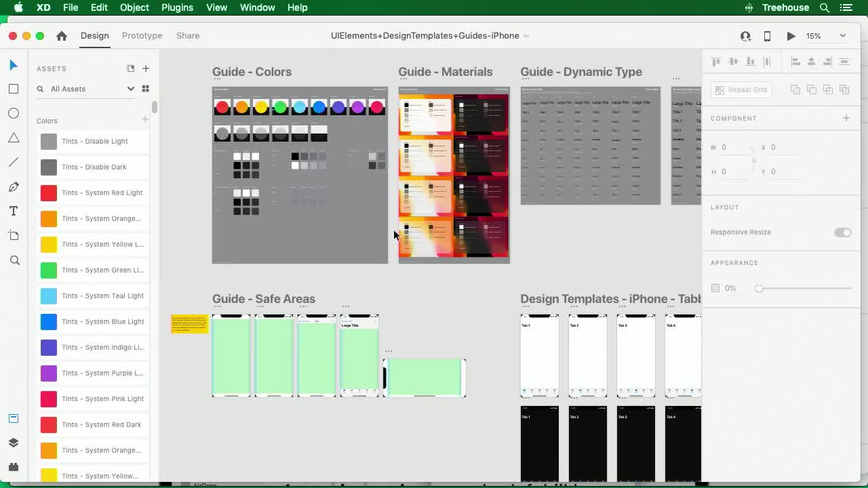Select the Pen tool
The height and width of the screenshot is (488, 868).
click(x=14, y=186)
